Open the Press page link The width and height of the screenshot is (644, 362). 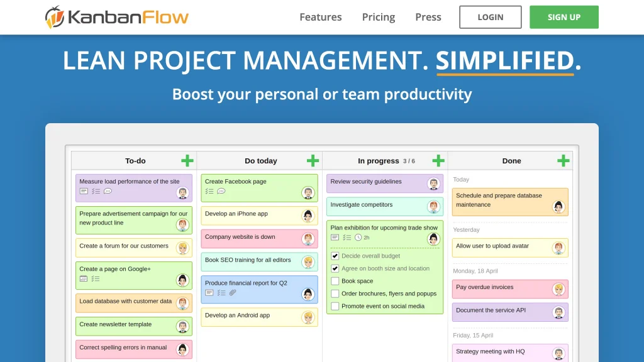pos(428,17)
